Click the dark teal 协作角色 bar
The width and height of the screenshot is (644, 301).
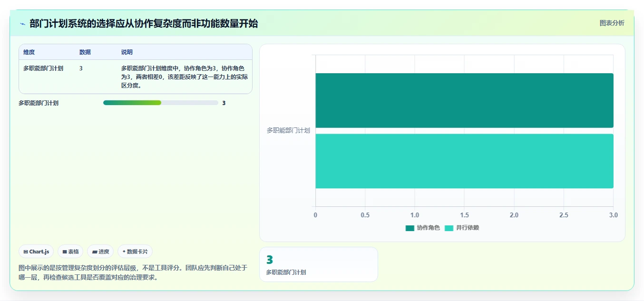[x=464, y=100]
